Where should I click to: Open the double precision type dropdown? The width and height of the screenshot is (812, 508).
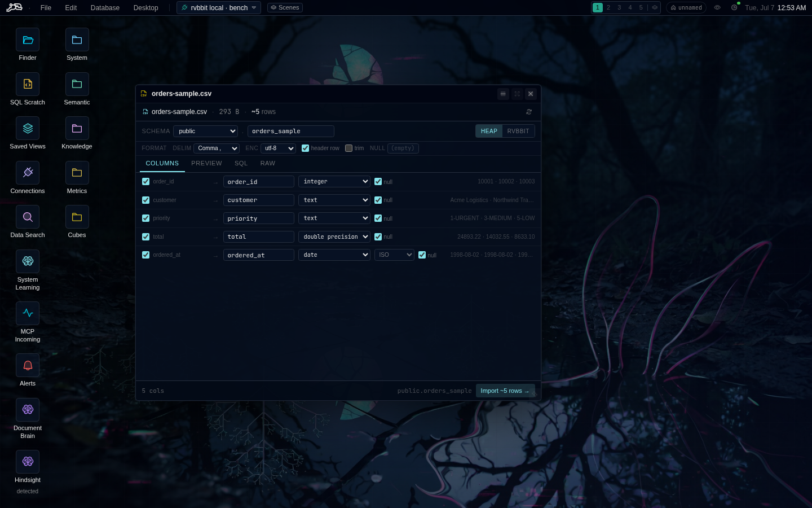334,237
